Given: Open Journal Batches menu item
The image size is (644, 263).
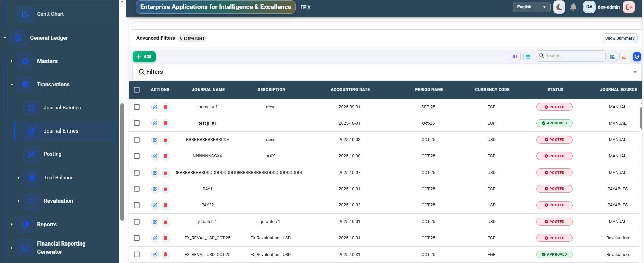Looking at the screenshot, I should (62, 108).
